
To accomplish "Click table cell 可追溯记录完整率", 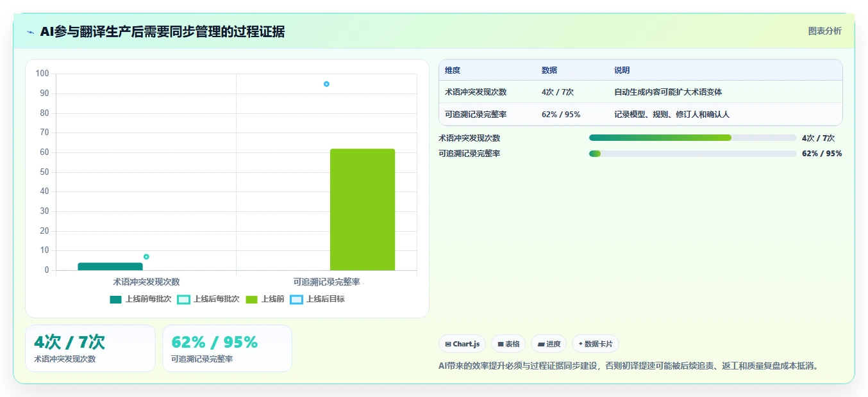I will point(476,115).
